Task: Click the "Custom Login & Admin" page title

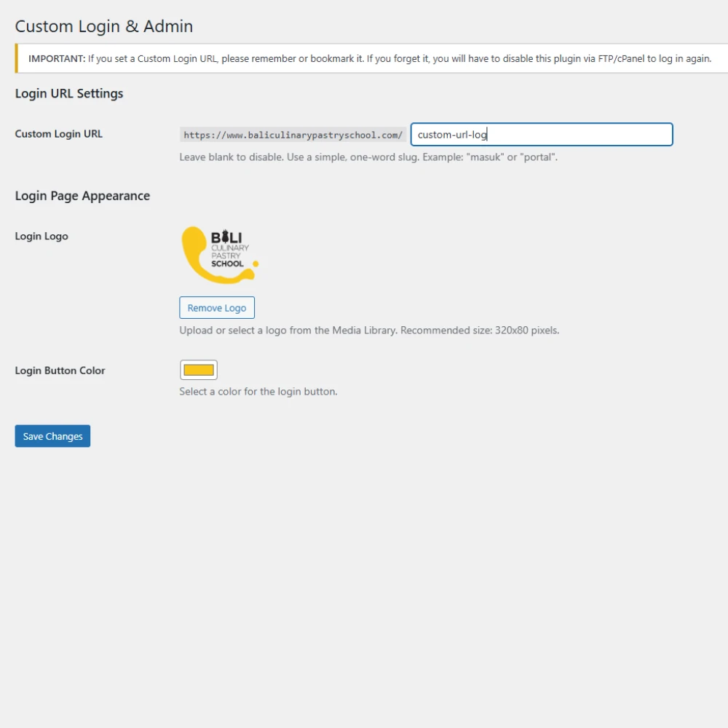Action: pos(104,26)
